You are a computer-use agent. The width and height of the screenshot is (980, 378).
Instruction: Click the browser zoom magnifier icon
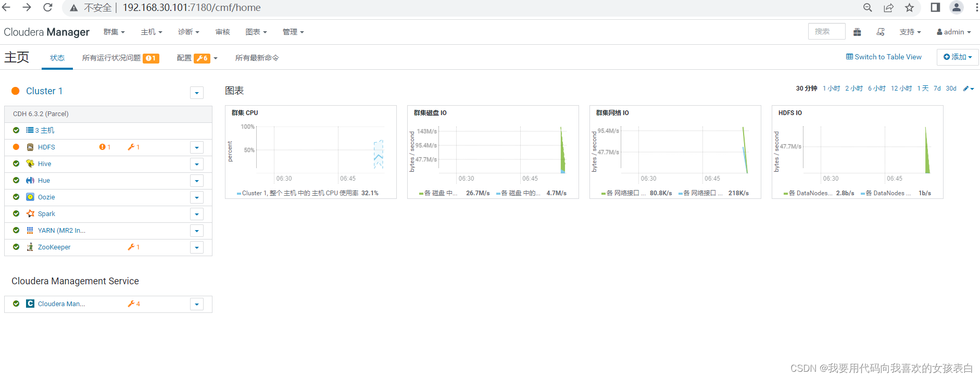(868, 7)
